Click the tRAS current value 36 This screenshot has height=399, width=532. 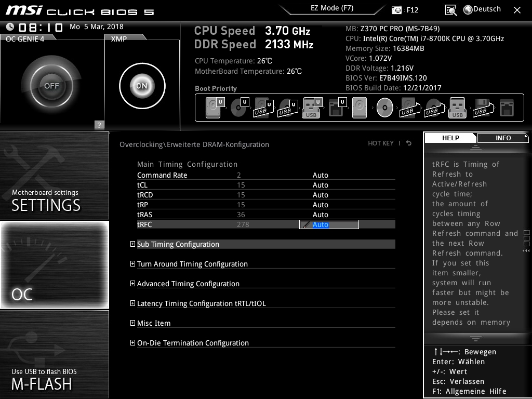coord(241,215)
